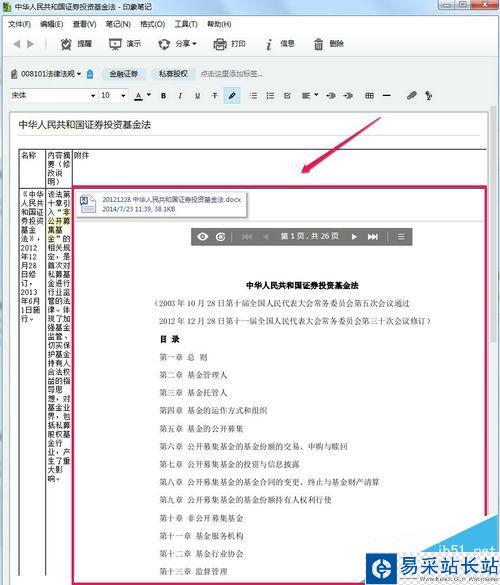
Task: Attach a file with the paperclip icon
Action: [412, 96]
